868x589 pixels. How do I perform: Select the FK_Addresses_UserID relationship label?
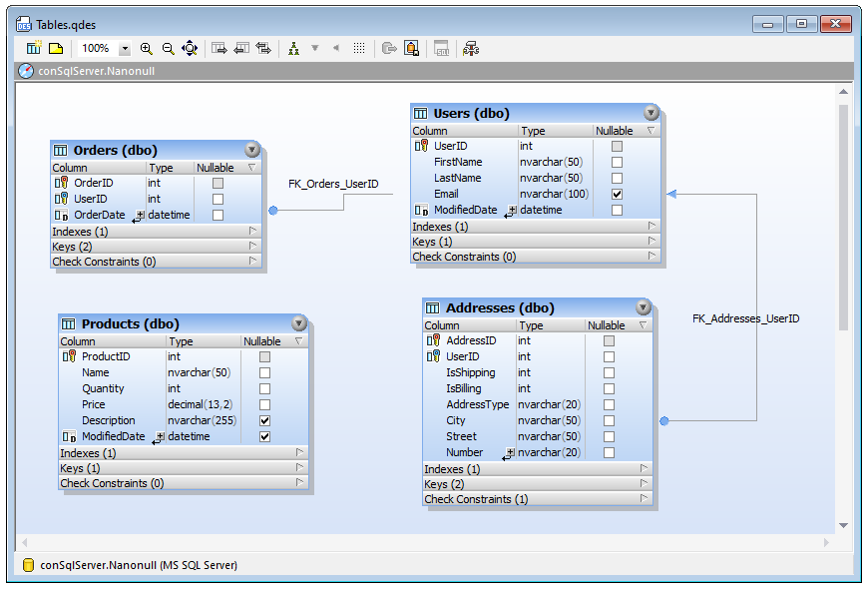tap(745, 318)
